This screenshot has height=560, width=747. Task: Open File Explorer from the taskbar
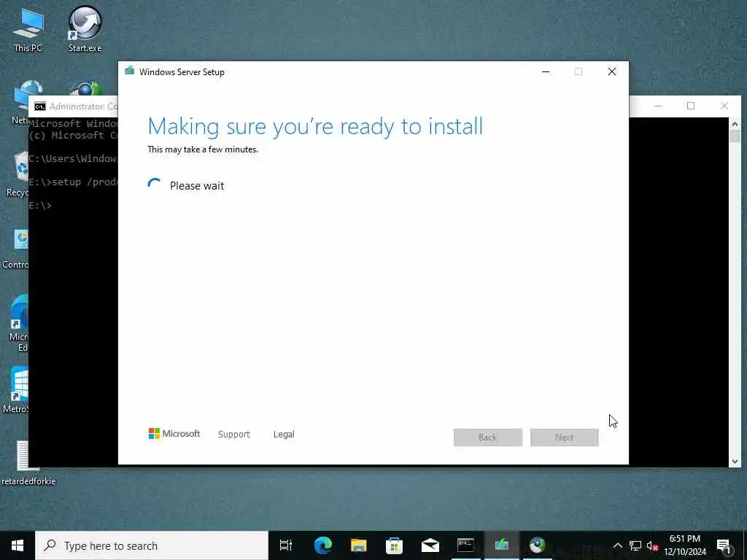pos(358,545)
